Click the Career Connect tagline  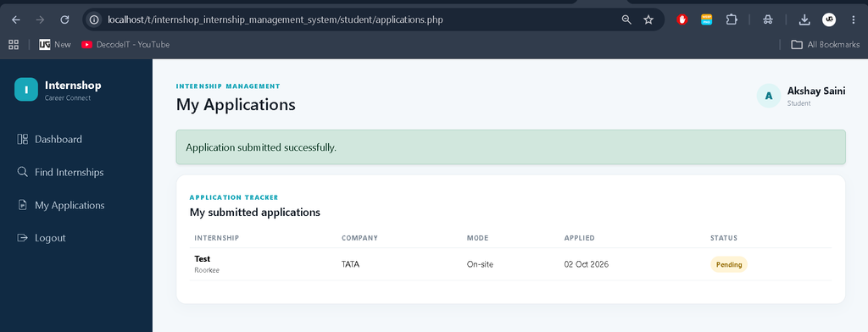tap(68, 98)
